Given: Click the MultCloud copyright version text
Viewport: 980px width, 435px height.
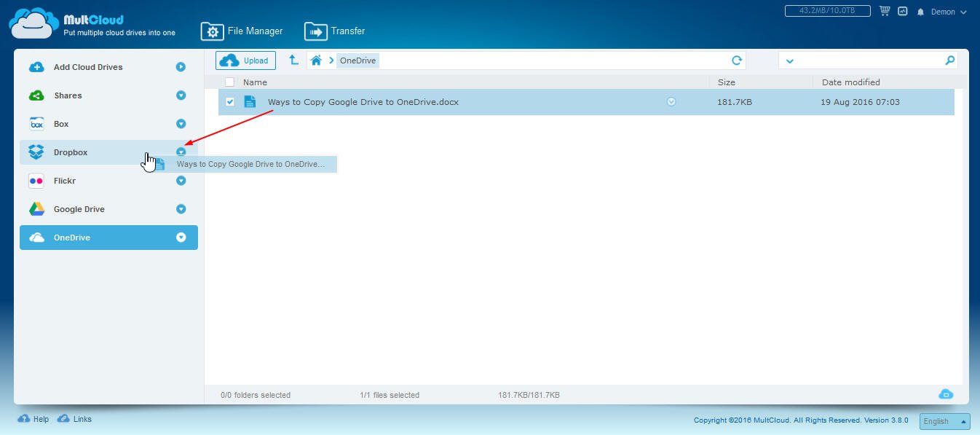Looking at the screenshot, I should coord(801,420).
